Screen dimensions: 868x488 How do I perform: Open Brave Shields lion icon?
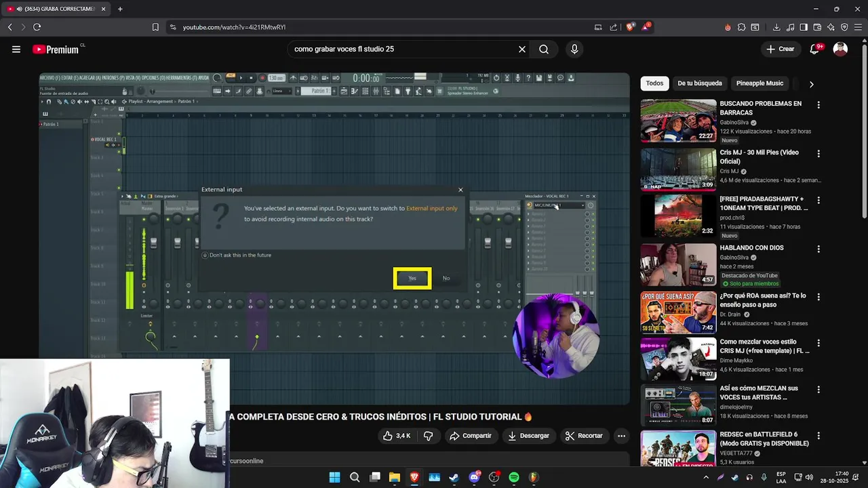pos(630,27)
